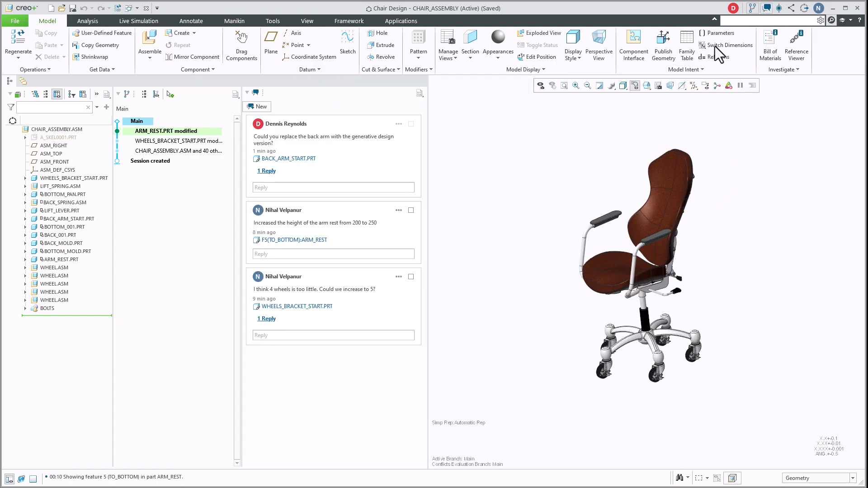Open the Manikin tab

click(x=234, y=21)
